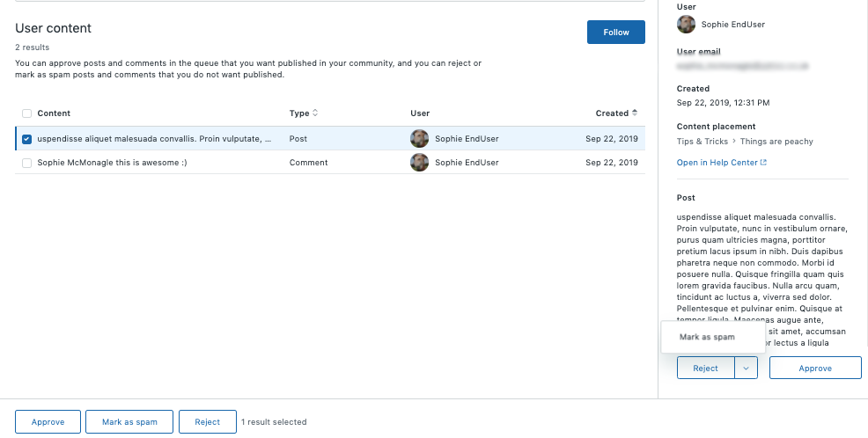Click the Reject button in the side panel
868x438 pixels.
point(705,369)
